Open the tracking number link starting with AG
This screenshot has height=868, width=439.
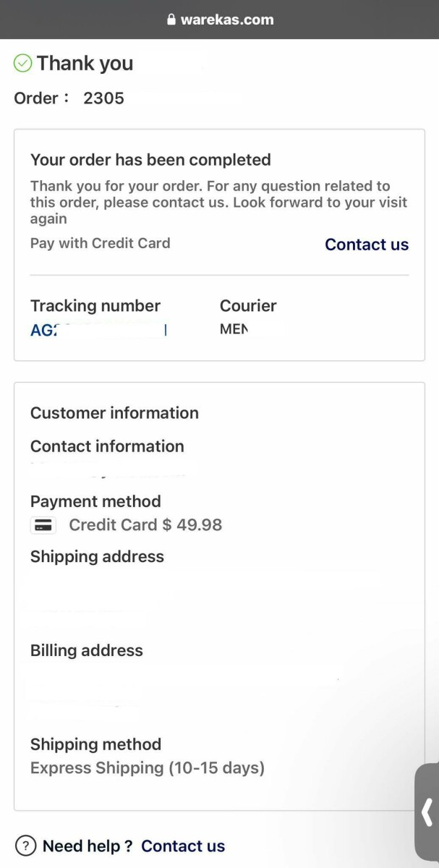point(98,331)
